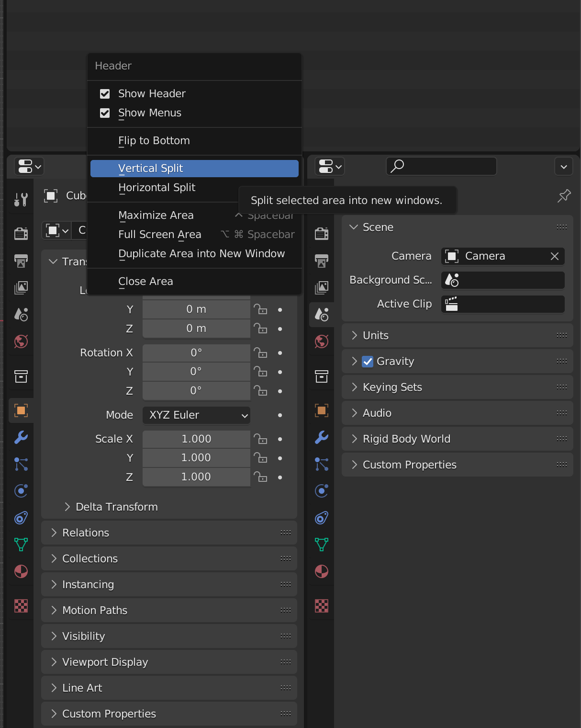Open the Particles tab in the left Properties editor
Image resolution: width=581 pixels, height=728 pixels.
(21, 464)
